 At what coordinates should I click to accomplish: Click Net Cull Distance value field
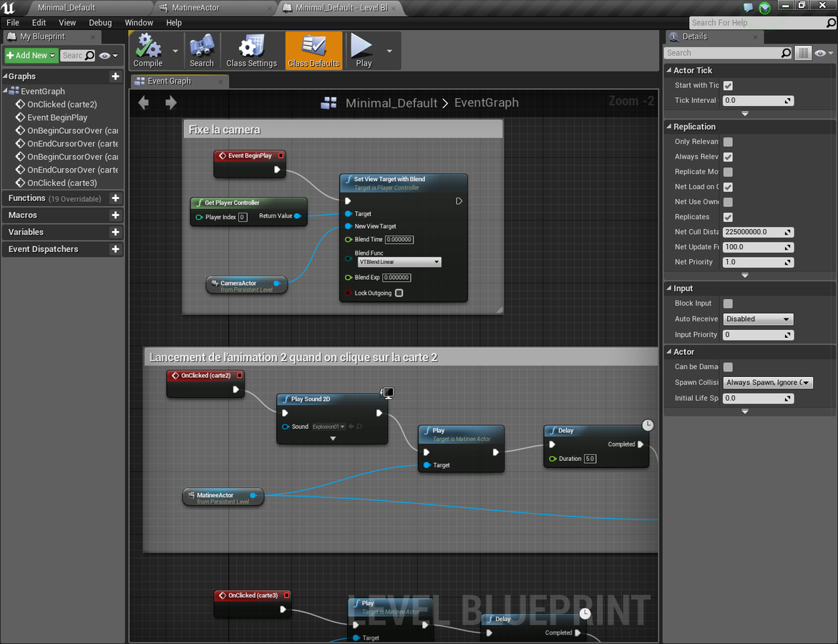[x=758, y=232]
